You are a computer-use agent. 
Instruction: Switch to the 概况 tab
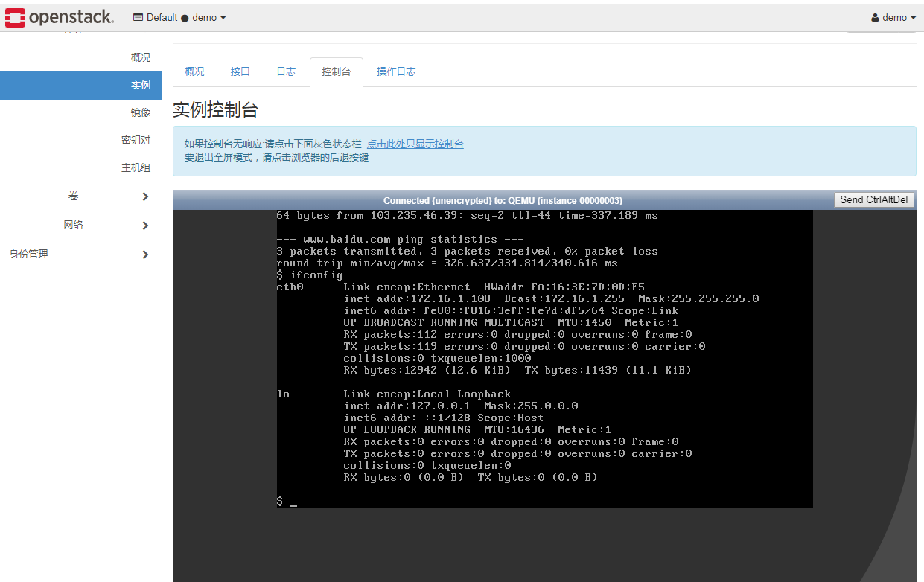[x=194, y=71]
